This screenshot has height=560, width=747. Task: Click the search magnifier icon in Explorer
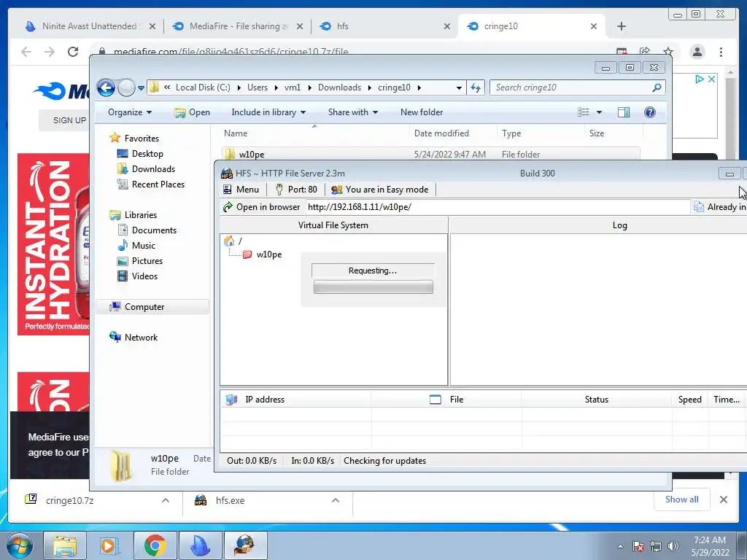click(657, 87)
